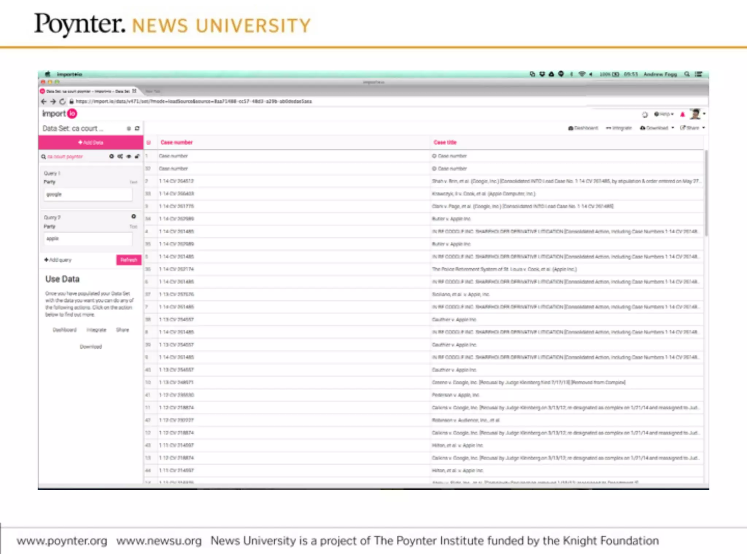The height and width of the screenshot is (560, 747).
Task: Click the share-settings icon for ca court poynter
Action: click(x=120, y=156)
